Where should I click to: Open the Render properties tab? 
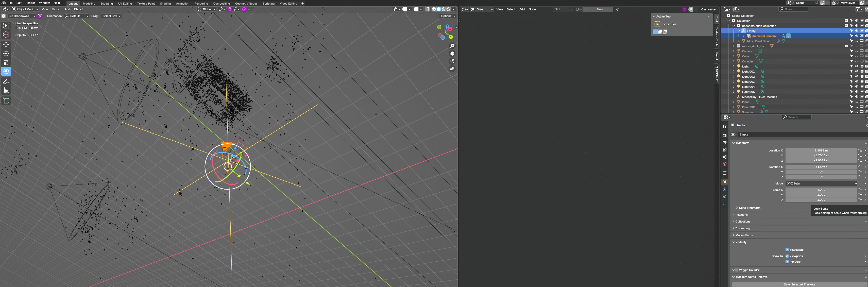pyautogui.click(x=724, y=136)
